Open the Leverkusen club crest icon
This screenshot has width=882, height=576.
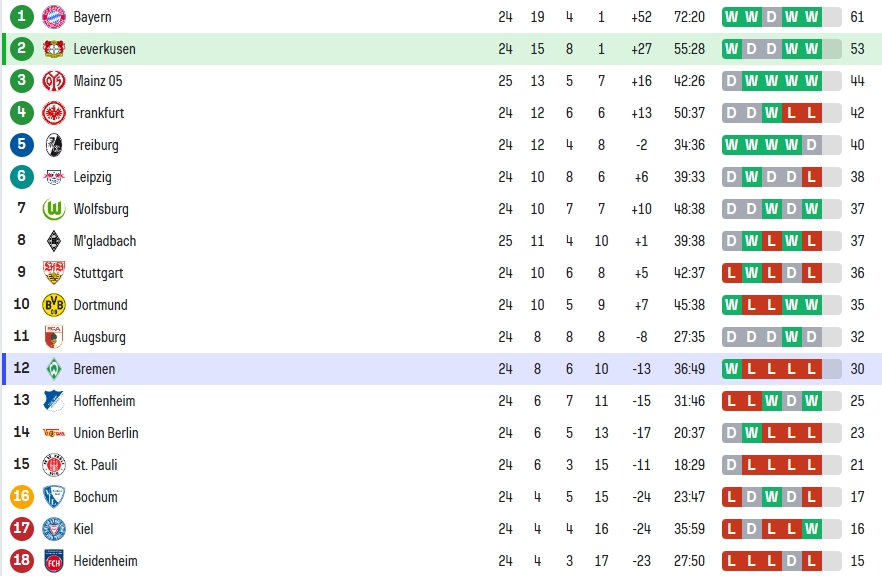click(x=54, y=49)
